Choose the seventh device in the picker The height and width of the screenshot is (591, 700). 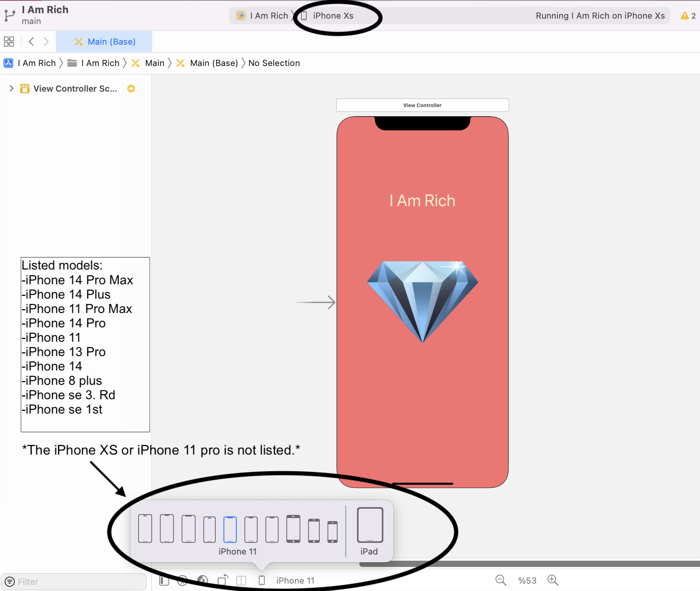point(272,530)
